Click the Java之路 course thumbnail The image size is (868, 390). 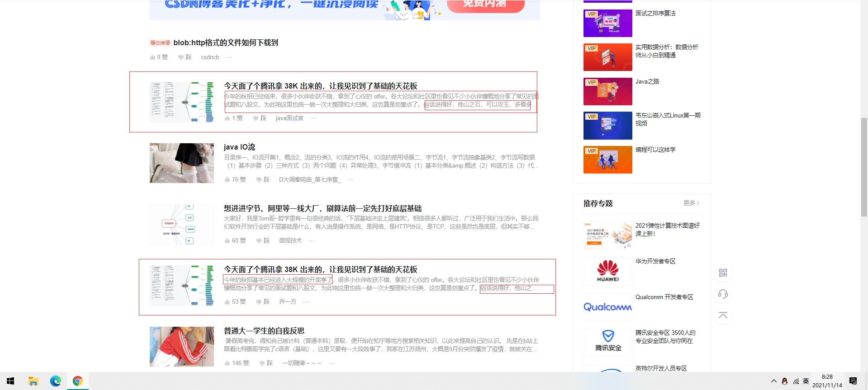(608, 91)
